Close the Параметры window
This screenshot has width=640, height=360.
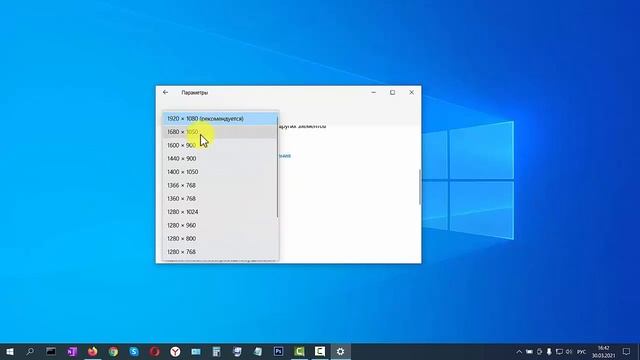pos(411,93)
